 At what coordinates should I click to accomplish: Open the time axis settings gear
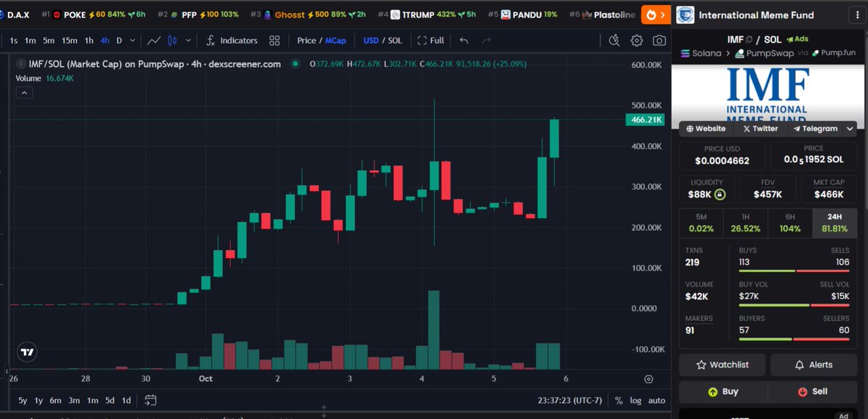648,379
